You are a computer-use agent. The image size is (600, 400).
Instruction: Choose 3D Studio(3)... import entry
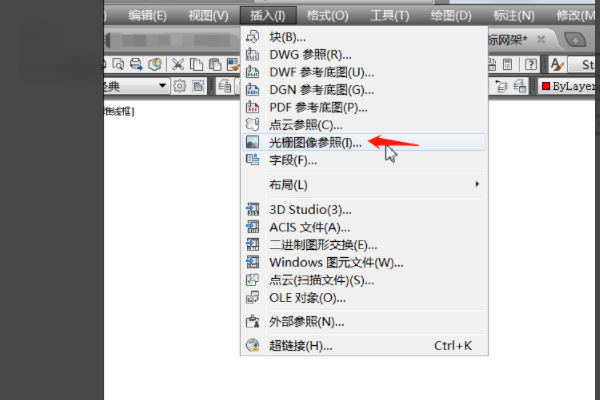pos(364,210)
